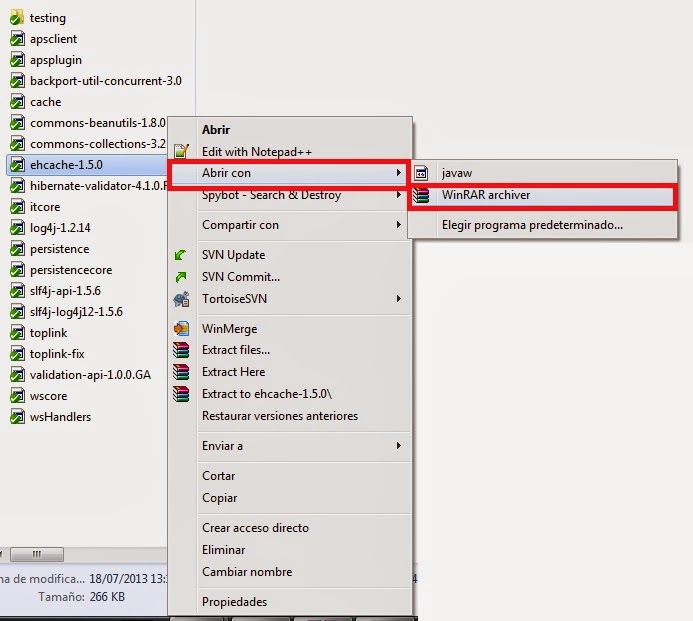Click the wscore jar file icon
693x621 pixels.
17,396
